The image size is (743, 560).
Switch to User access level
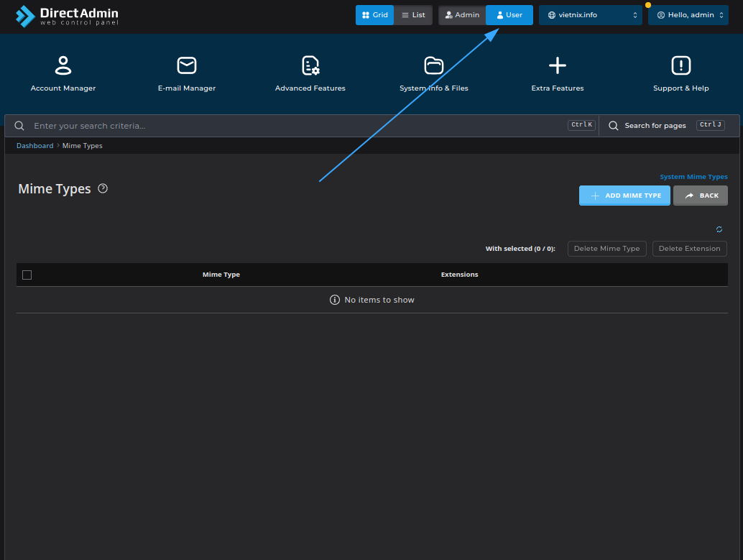[x=509, y=15]
